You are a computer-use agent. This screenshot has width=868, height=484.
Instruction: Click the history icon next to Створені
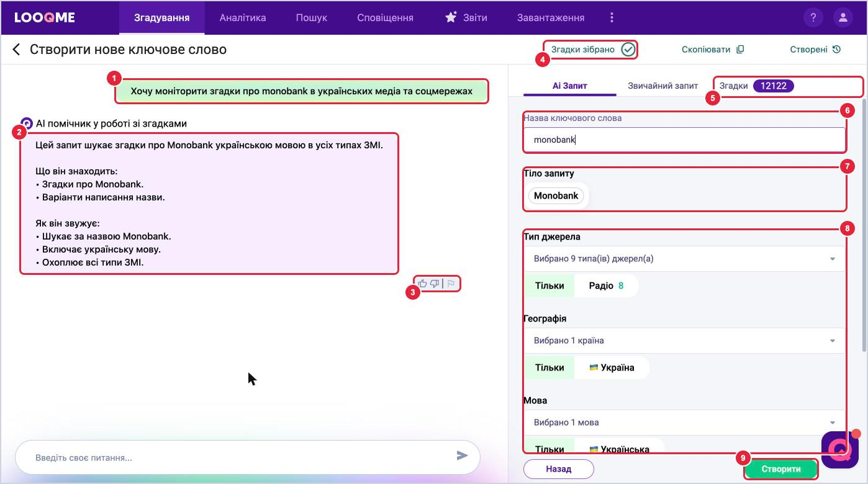[836, 50]
